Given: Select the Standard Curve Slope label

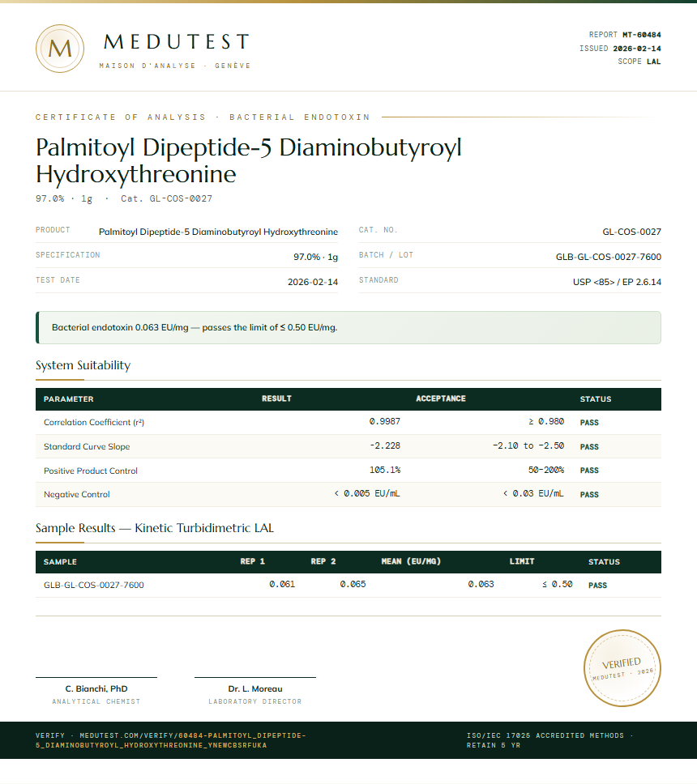Looking at the screenshot, I should click(87, 446).
